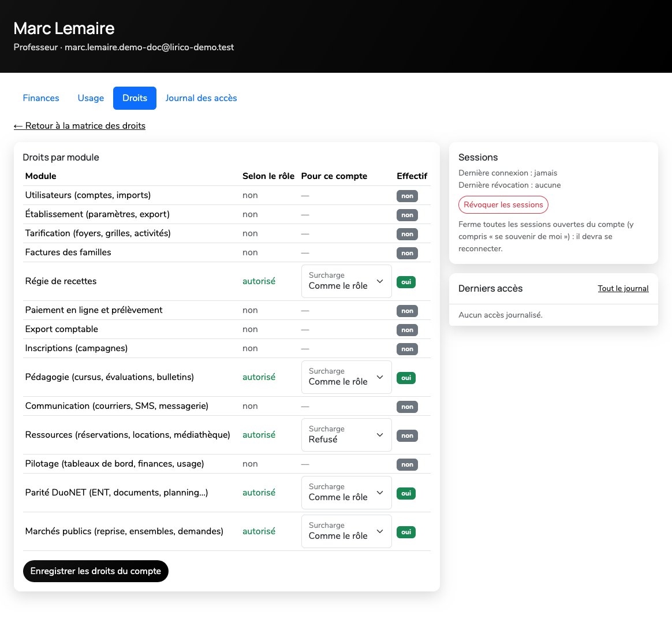Open Surcharge dropdown for Régie de recettes
This screenshot has height=633, width=672.
pyautogui.click(x=346, y=281)
